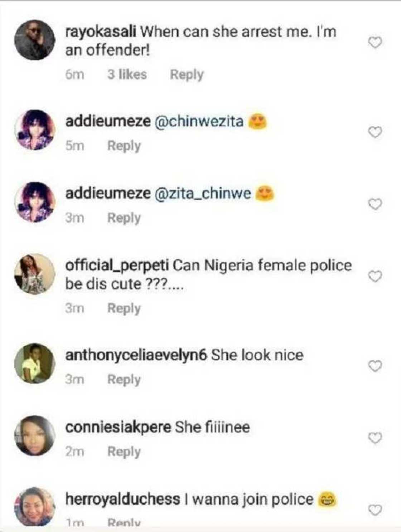Tap heart on addieumeze's @chinwezita comment
This screenshot has height=532, width=401.
point(375,132)
